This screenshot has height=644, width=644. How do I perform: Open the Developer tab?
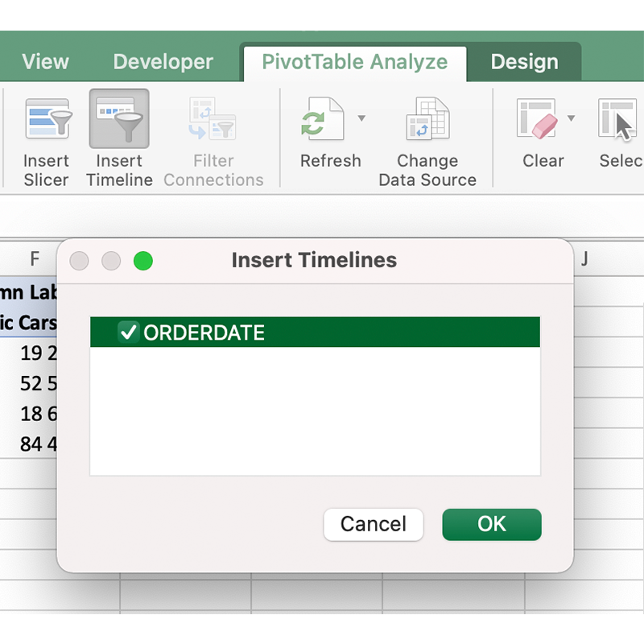(x=163, y=62)
